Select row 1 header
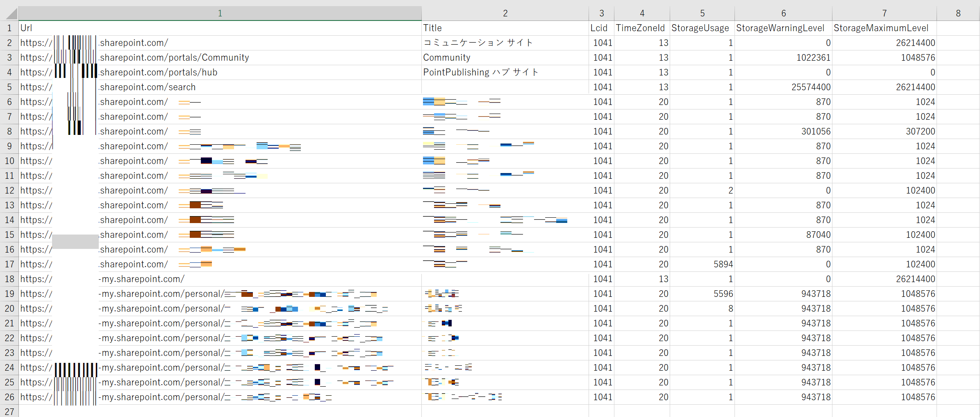 tap(9, 28)
